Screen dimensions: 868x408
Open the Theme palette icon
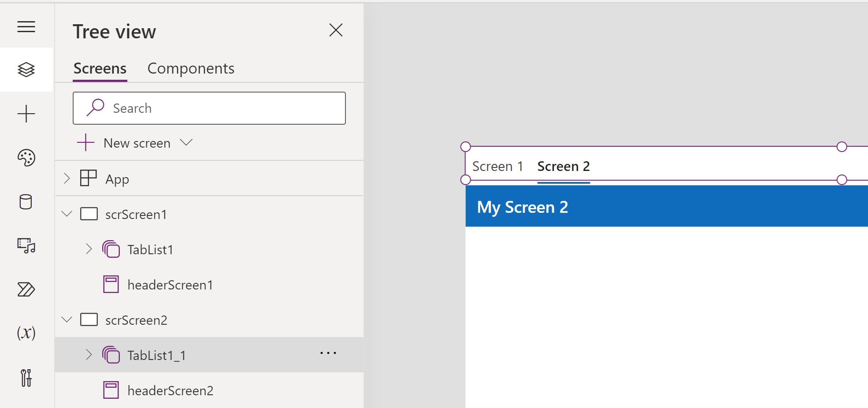click(26, 158)
